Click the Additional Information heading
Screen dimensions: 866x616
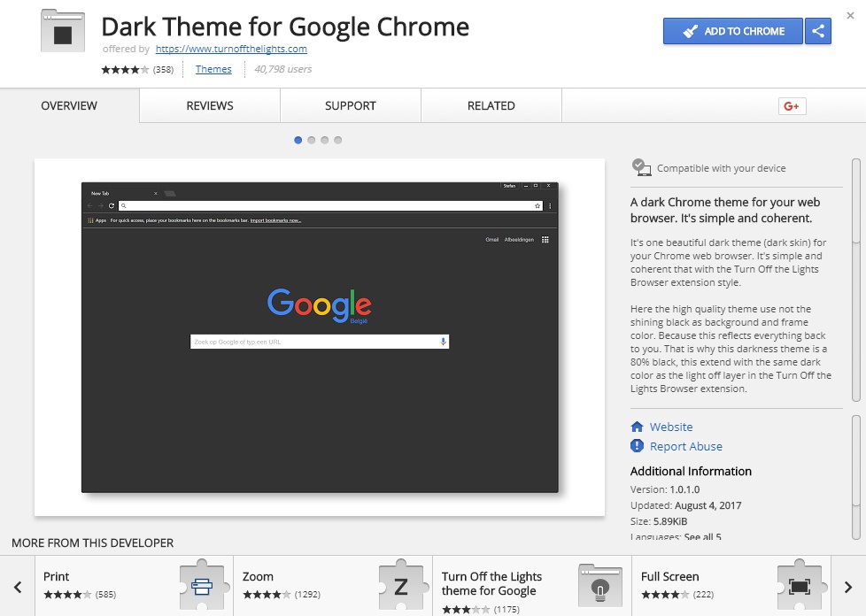click(x=691, y=472)
